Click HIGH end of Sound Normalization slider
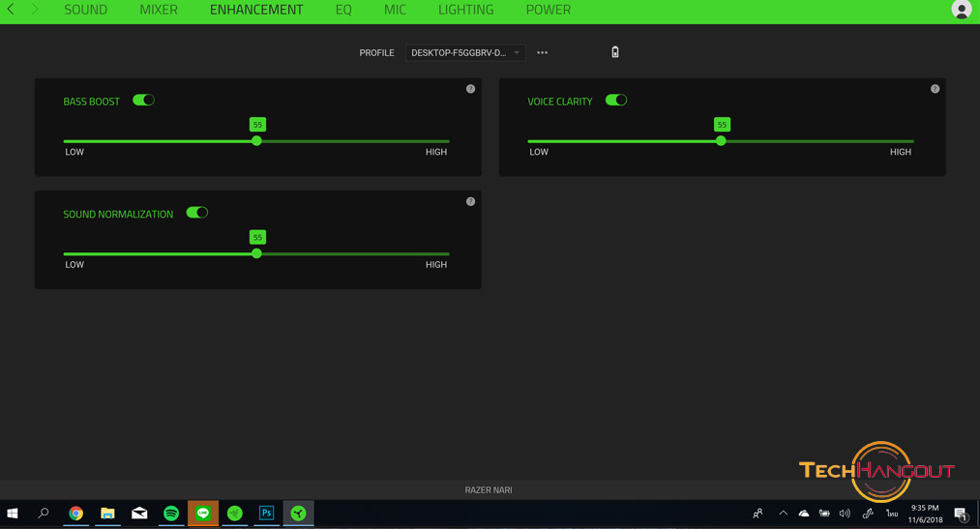This screenshot has height=529, width=980. (436, 264)
